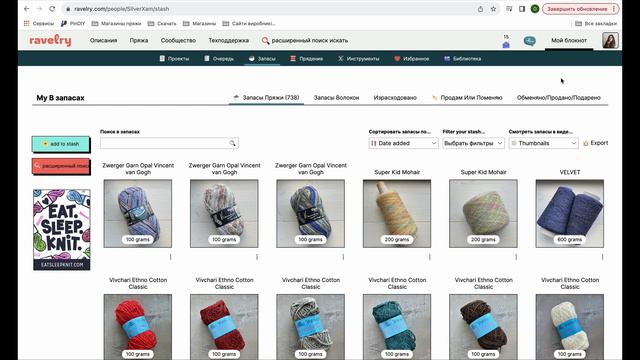
Task: Open the Пряжа top menu
Action: click(x=139, y=40)
